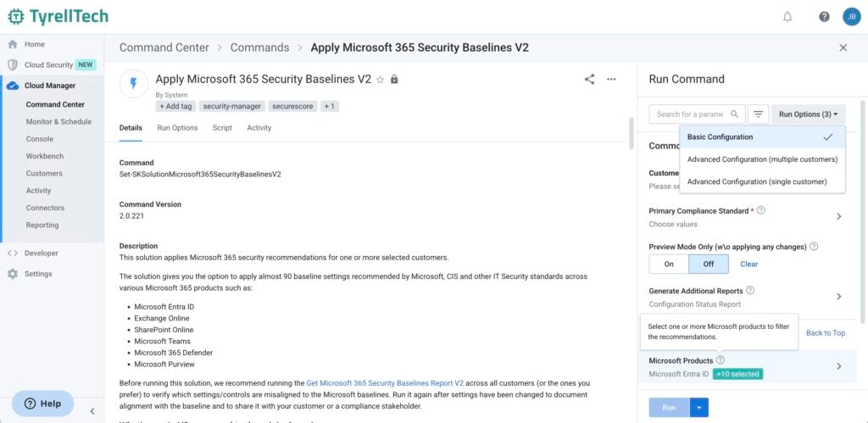This screenshot has height=423, width=868.
Task: Open Get Microsoft 365 Security Baselines Report link
Action: click(x=384, y=383)
